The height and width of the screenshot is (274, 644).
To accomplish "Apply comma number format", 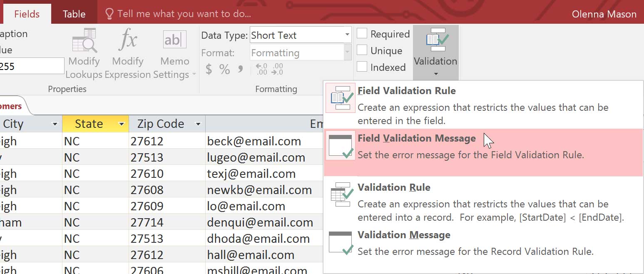I will tap(240, 70).
